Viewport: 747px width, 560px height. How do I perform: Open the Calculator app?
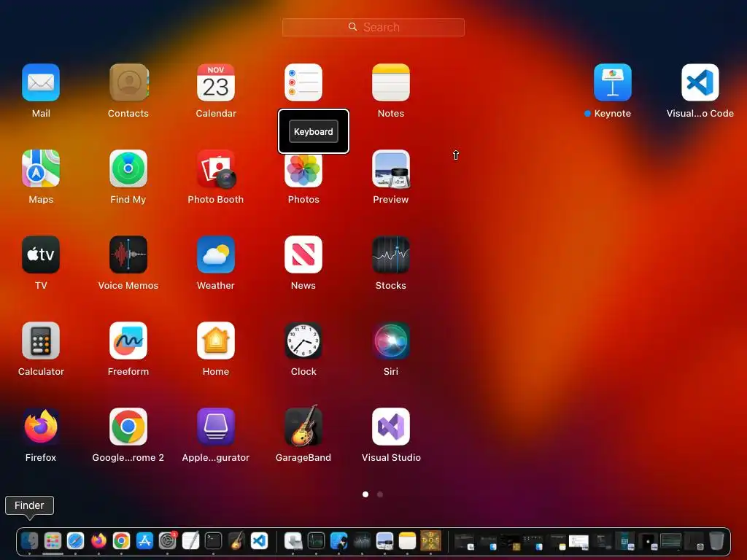(41, 341)
